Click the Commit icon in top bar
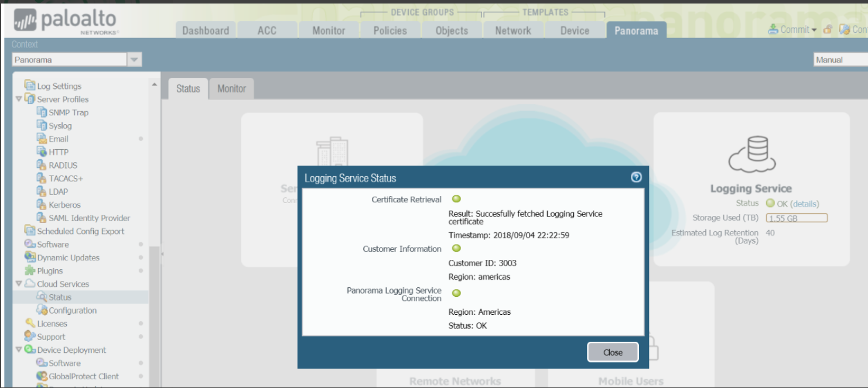 (x=773, y=29)
